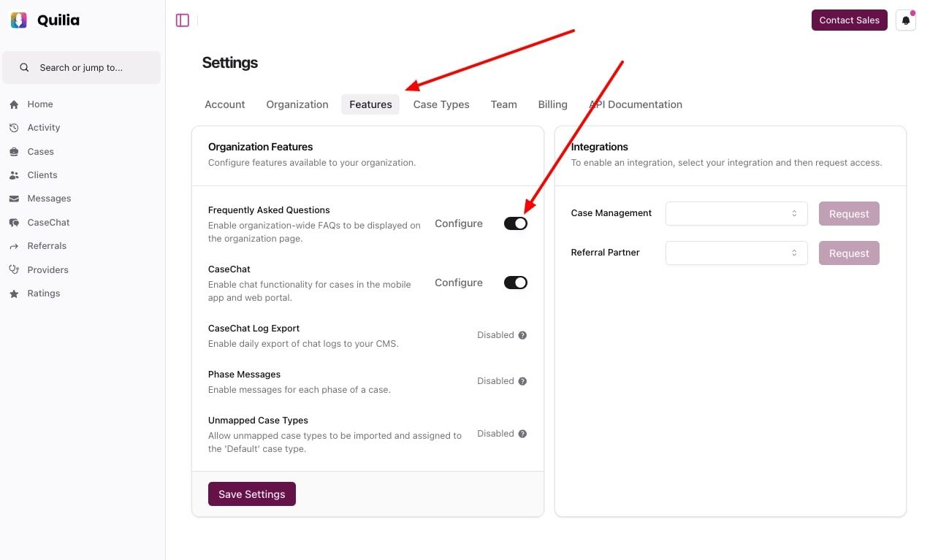The width and height of the screenshot is (930, 560).
Task: Open the Referral Partner integration dropdown
Action: point(736,253)
